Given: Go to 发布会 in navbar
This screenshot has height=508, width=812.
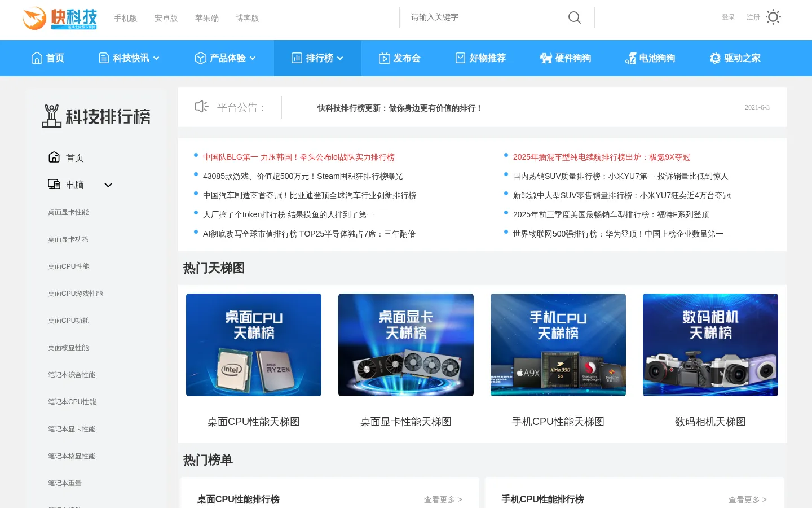Looking at the screenshot, I should click(x=407, y=58).
